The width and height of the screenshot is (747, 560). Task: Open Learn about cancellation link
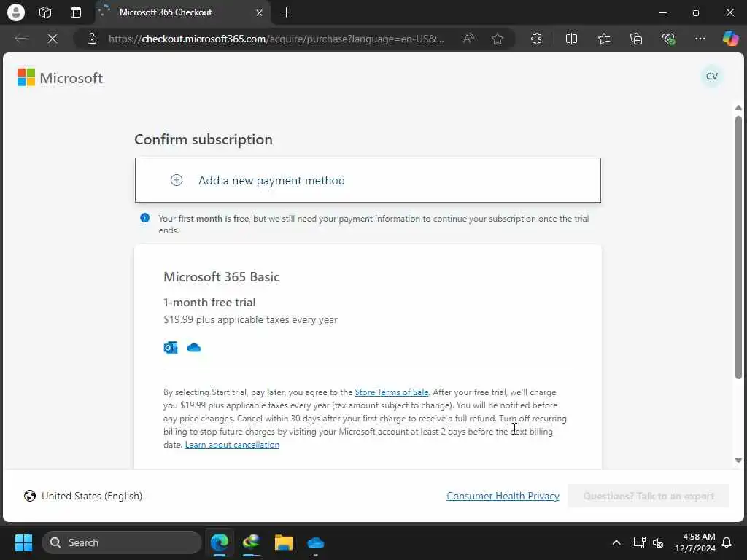tap(232, 445)
